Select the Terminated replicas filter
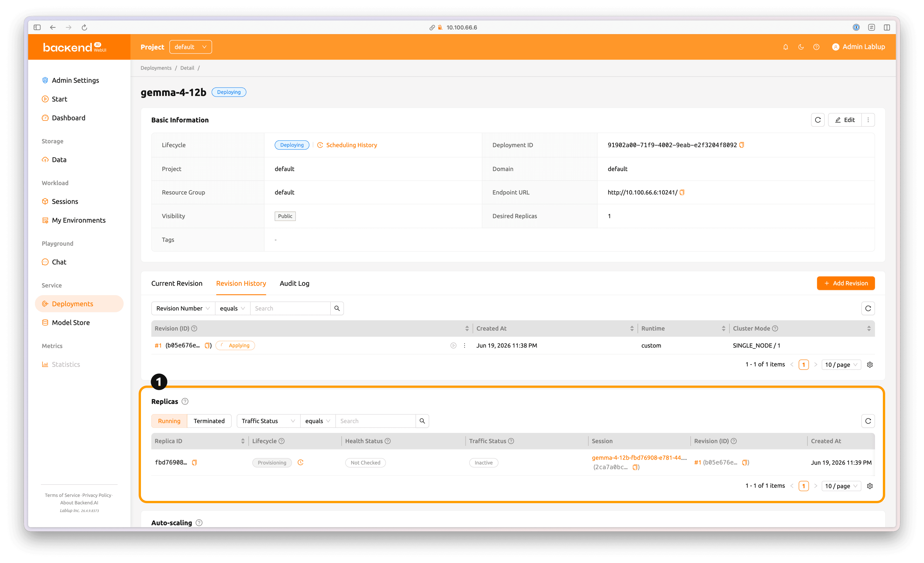 pyautogui.click(x=209, y=421)
